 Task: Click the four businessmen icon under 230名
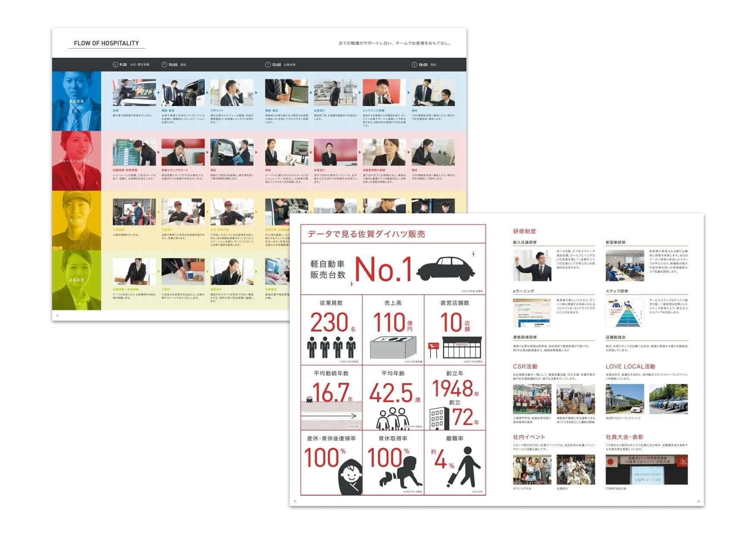(331, 347)
